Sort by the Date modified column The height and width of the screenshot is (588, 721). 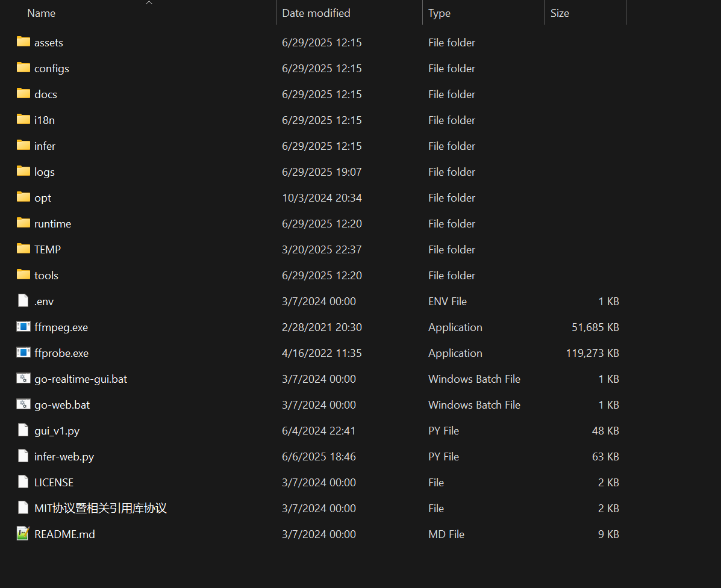click(316, 13)
